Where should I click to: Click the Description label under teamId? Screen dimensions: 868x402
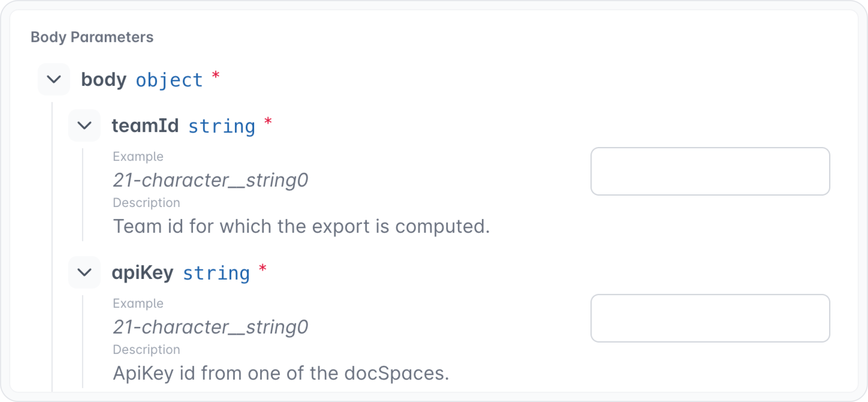pos(146,202)
